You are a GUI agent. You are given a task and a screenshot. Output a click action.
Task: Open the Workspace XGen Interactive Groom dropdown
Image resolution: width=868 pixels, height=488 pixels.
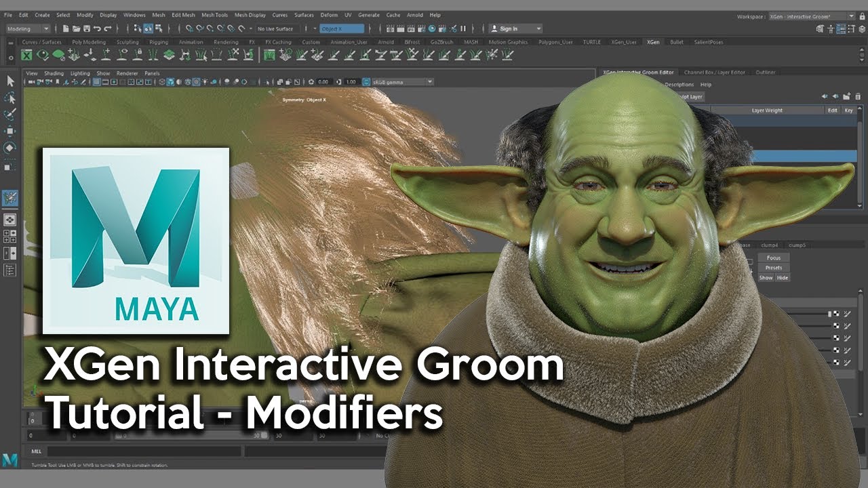point(812,16)
